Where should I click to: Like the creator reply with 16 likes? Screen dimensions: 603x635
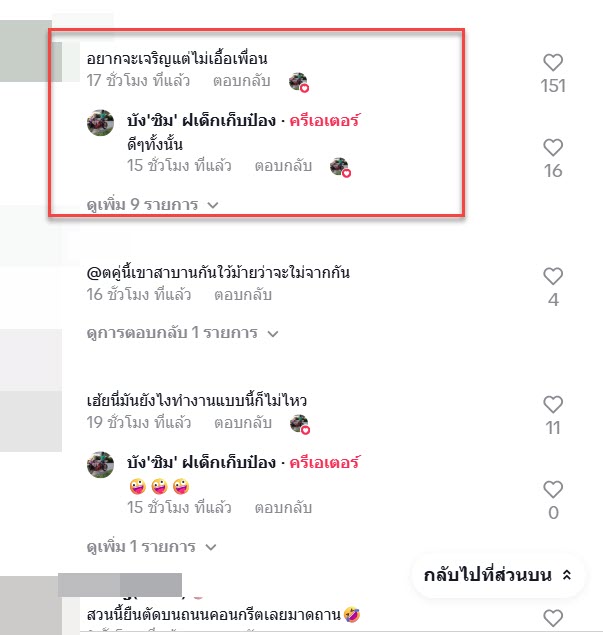click(x=553, y=147)
